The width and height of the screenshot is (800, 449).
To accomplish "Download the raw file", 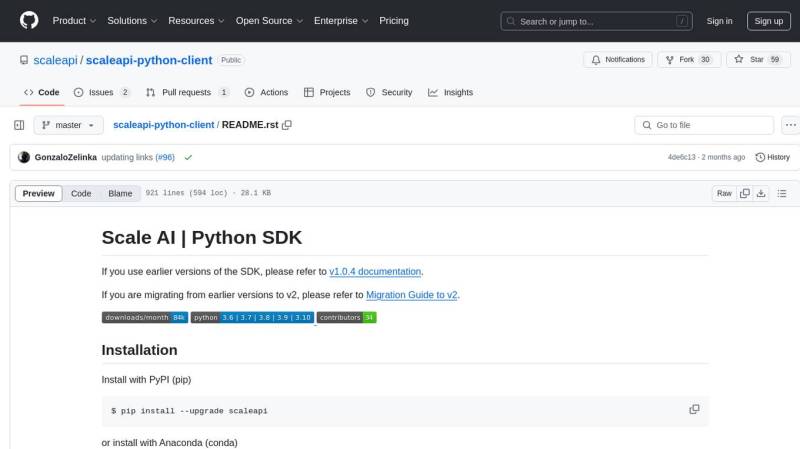I will (761, 193).
